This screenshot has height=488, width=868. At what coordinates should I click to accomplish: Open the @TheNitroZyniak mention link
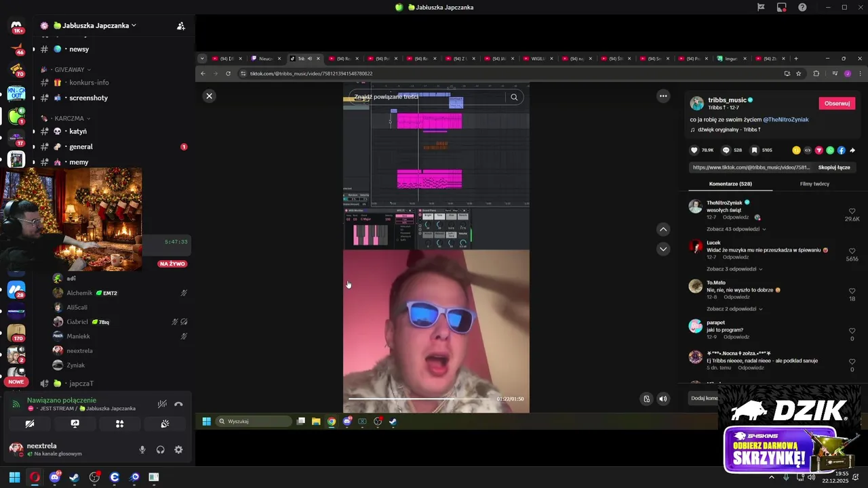(x=786, y=119)
